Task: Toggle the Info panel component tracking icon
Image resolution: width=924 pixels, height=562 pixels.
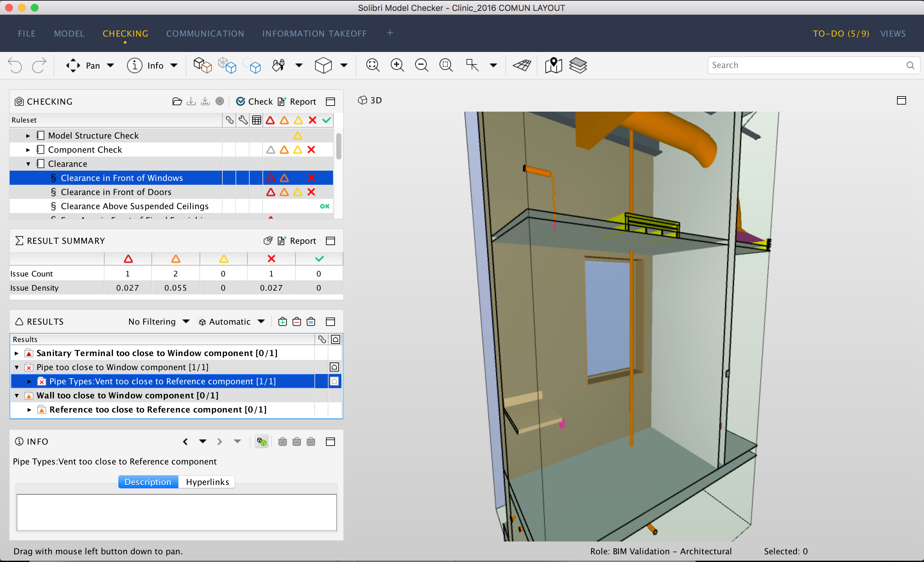Action: 262,442
